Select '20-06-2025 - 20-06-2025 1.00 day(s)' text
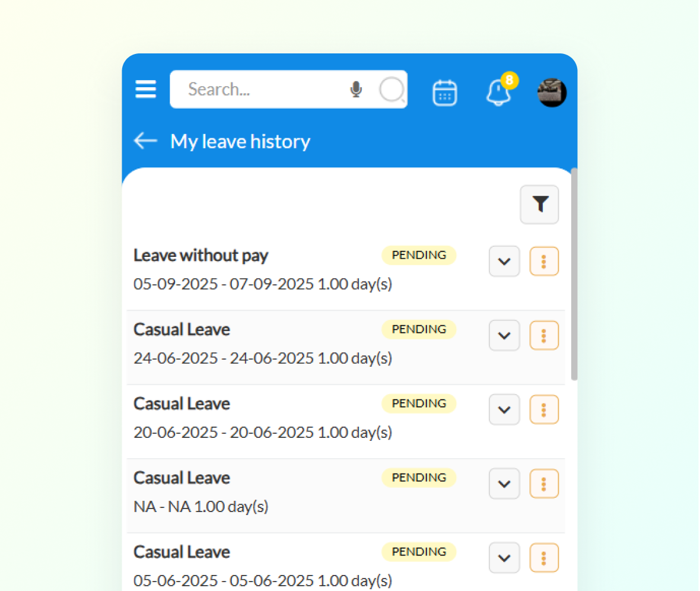The image size is (700, 591). click(263, 433)
